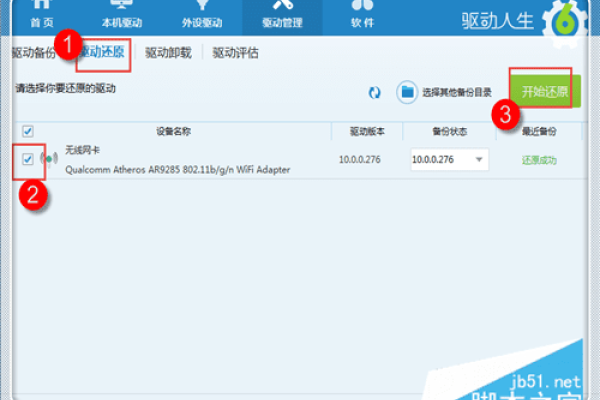Switch to the 驱动备份 sub-tab
Viewport: 600px width, 400px height.
(34, 53)
